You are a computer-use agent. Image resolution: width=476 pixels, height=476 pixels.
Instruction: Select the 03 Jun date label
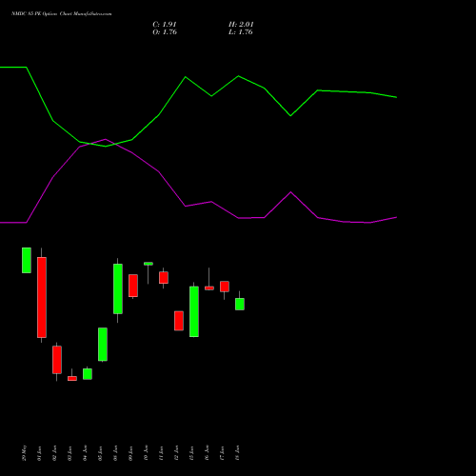[x=70, y=453]
